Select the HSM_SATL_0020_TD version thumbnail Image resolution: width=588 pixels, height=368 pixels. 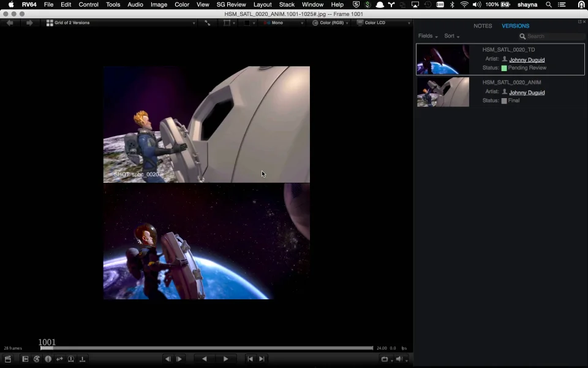(443, 59)
